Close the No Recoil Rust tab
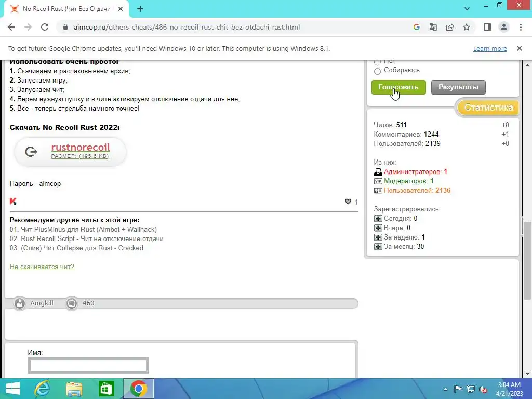The width and height of the screenshot is (532, 399). point(121,9)
